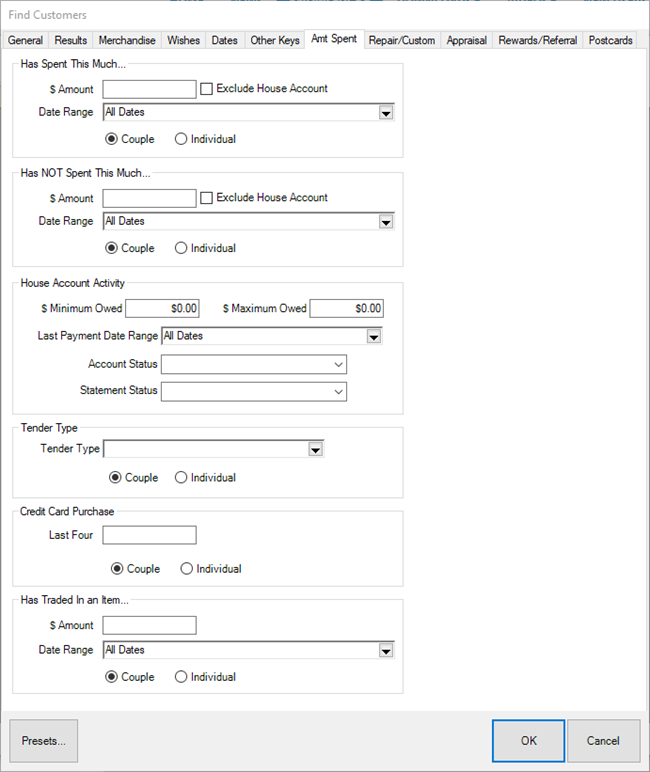Select Couple in Has Traded In an Item
Image resolution: width=650 pixels, height=772 pixels.
coord(112,677)
